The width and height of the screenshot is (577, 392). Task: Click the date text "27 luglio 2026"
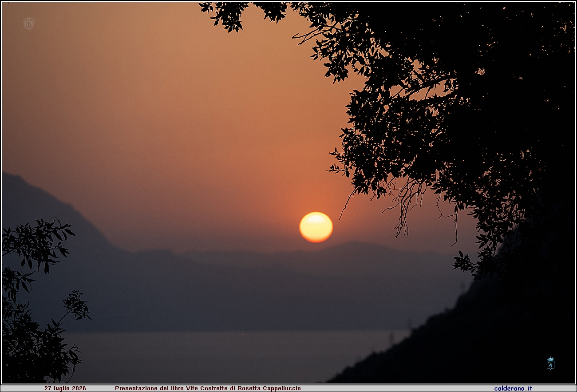coord(65,388)
